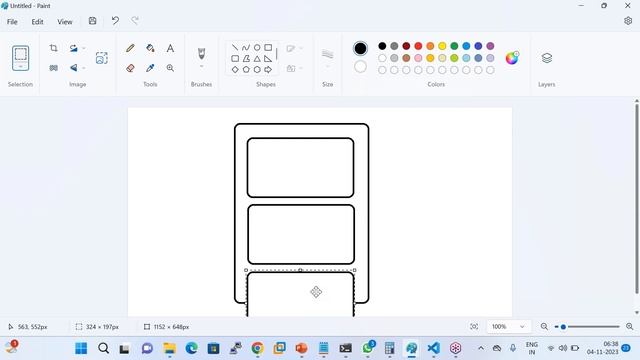
Task: Select the Color 1 black swatch
Action: tap(360, 49)
